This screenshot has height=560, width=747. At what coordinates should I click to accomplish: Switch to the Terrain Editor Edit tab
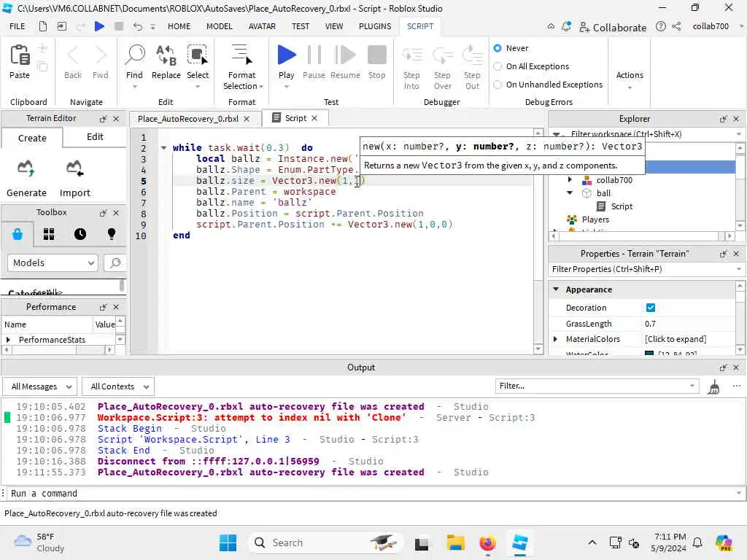[95, 137]
